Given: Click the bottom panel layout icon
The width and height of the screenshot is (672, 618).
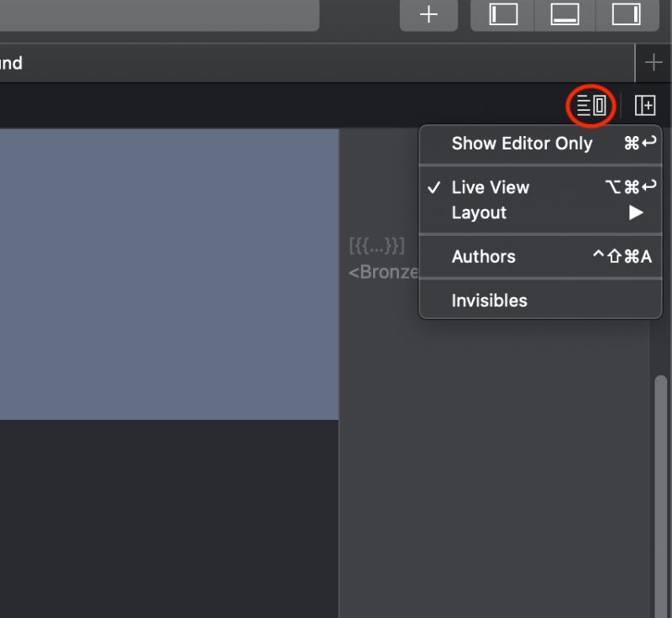Looking at the screenshot, I should coord(564,15).
